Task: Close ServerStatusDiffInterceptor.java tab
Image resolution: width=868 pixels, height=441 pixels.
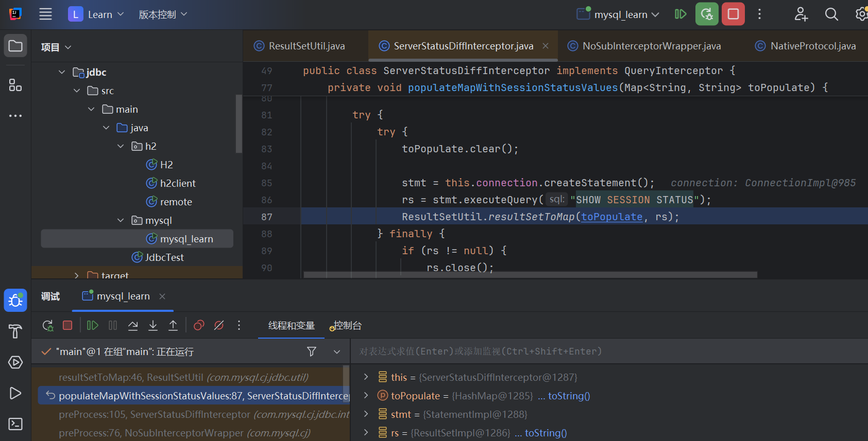Action: pyautogui.click(x=546, y=46)
